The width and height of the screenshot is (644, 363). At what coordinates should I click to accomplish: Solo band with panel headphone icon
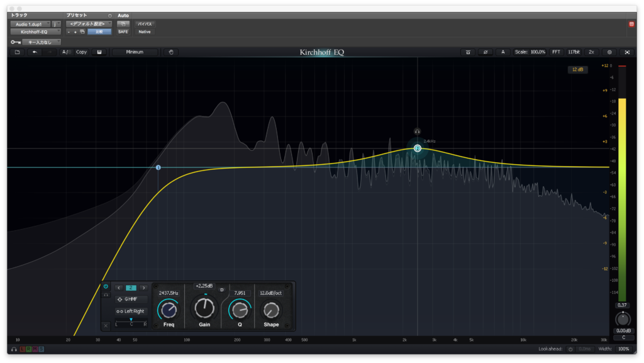(106, 295)
